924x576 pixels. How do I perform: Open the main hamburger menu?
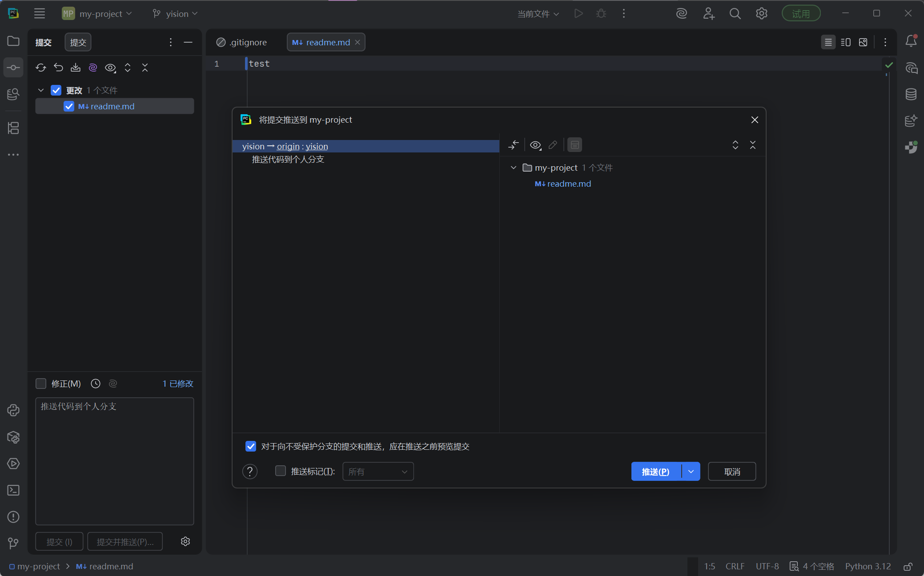point(40,14)
